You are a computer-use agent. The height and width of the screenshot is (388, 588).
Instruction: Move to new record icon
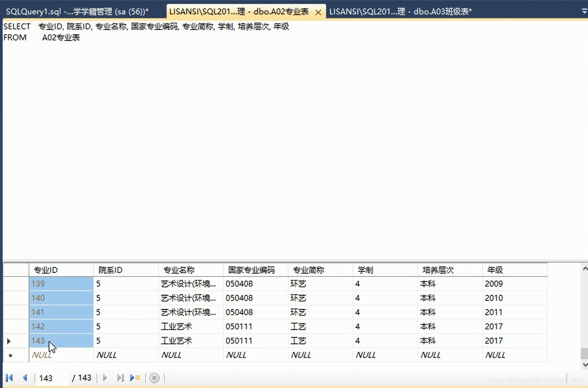pyautogui.click(x=135, y=378)
